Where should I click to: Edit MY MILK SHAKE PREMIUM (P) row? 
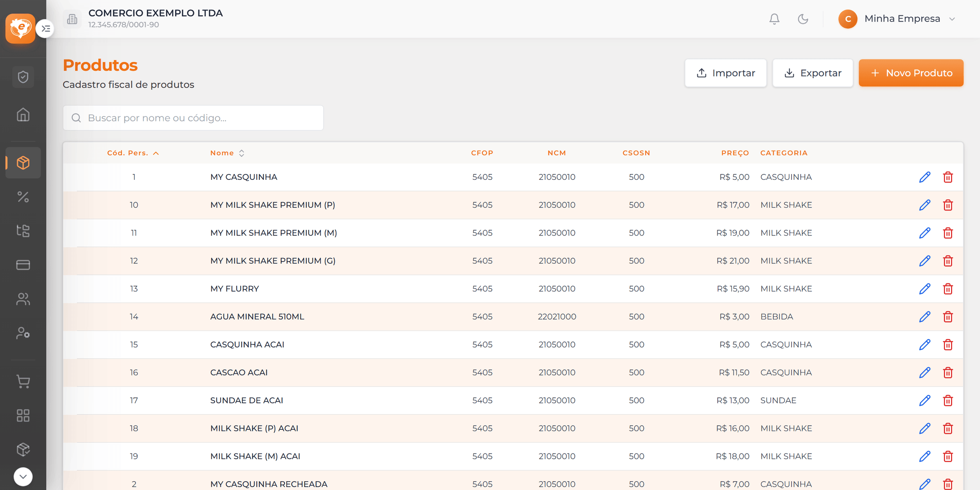tap(925, 205)
